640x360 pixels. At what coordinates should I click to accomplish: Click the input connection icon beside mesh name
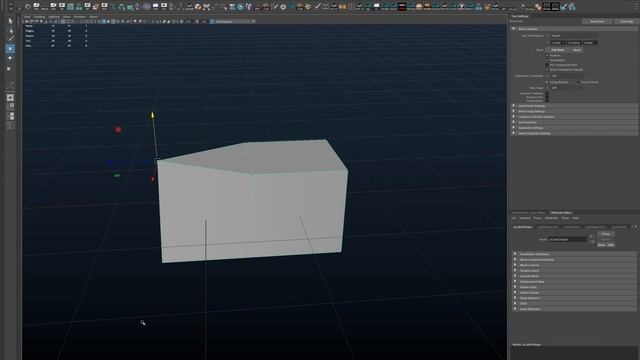[592, 236]
